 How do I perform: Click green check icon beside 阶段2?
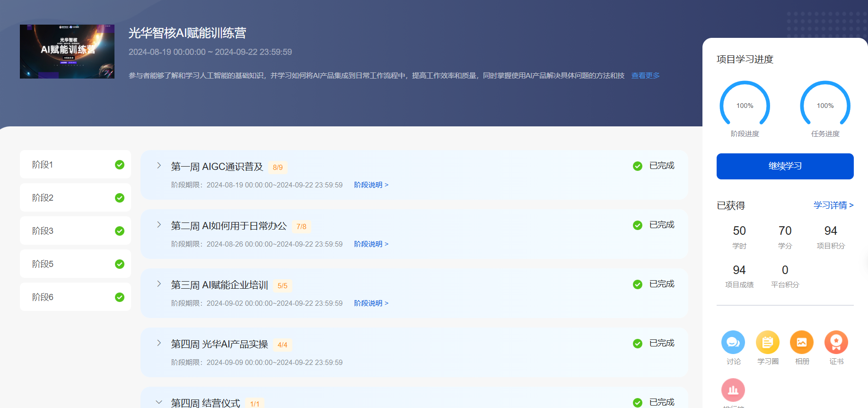click(x=120, y=198)
